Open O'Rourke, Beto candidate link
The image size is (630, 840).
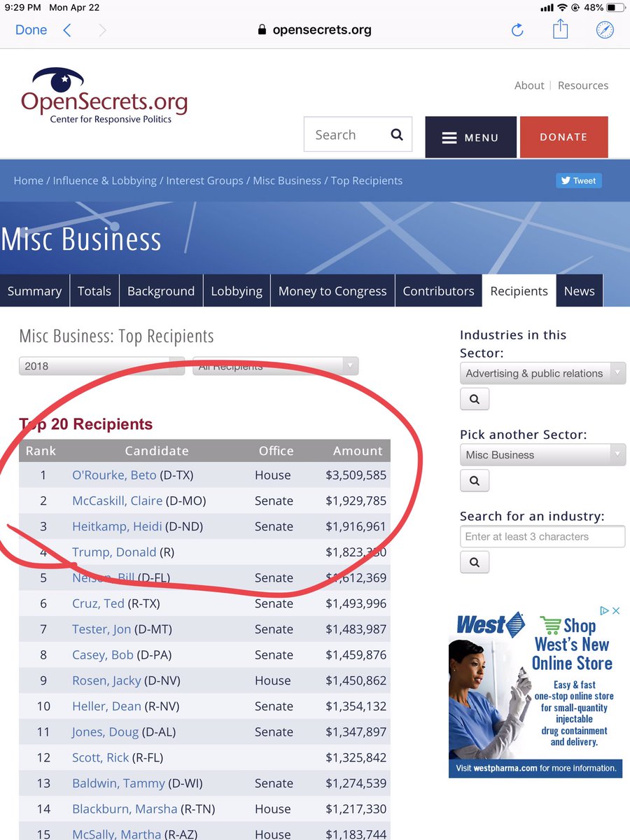114,475
